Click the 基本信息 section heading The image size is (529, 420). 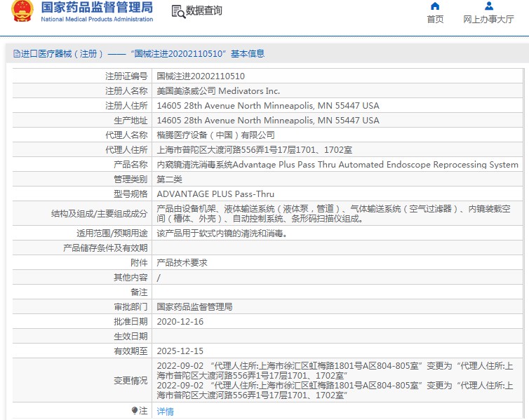pos(247,53)
